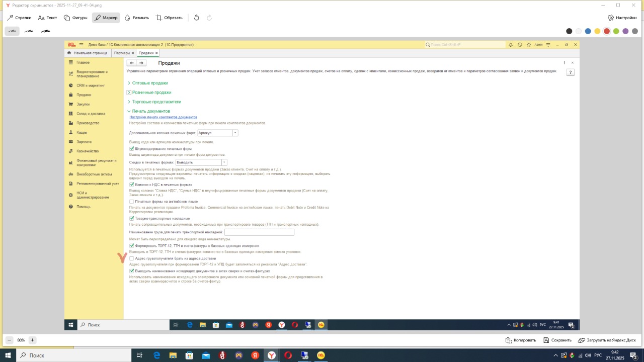The height and width of the screenshot is (362, 644).
Task: Click the greyed redo arrow icon
Action: (209, 18)
